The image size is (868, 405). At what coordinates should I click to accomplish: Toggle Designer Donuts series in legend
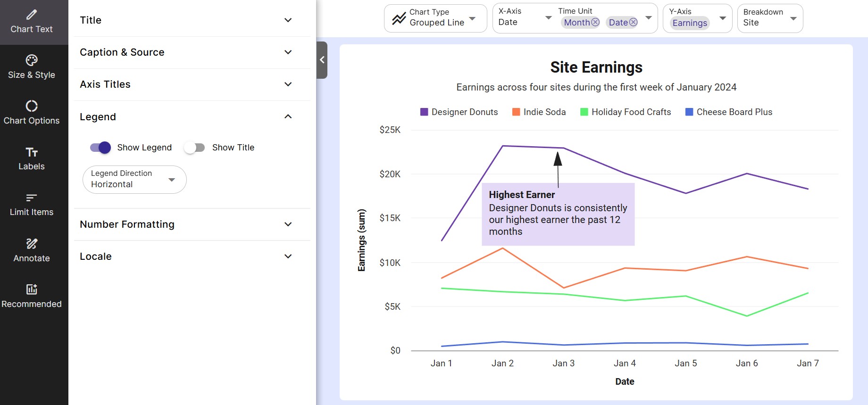459,112
